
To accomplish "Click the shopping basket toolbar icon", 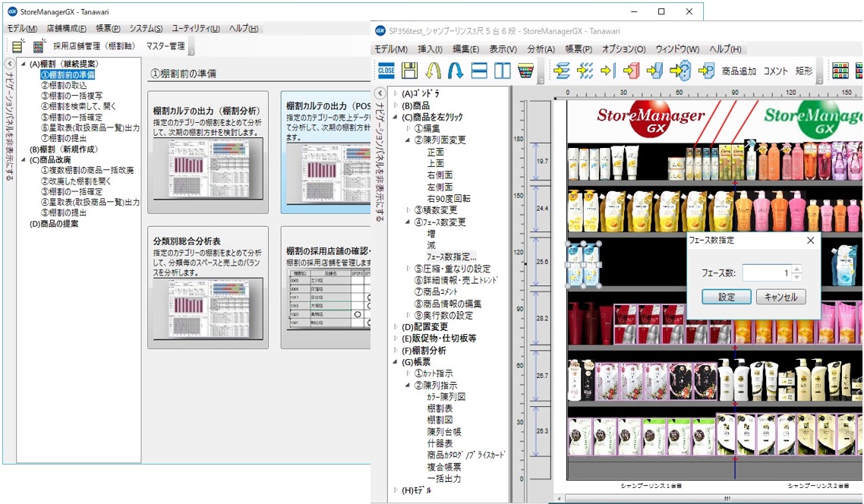I will pos(525,71).
